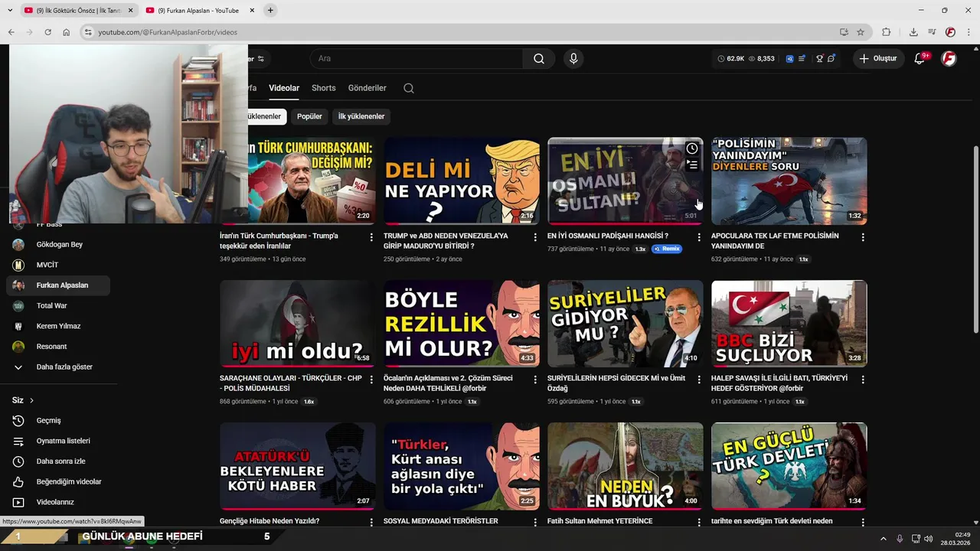Click the vidIQ list icon

[802, 59]
